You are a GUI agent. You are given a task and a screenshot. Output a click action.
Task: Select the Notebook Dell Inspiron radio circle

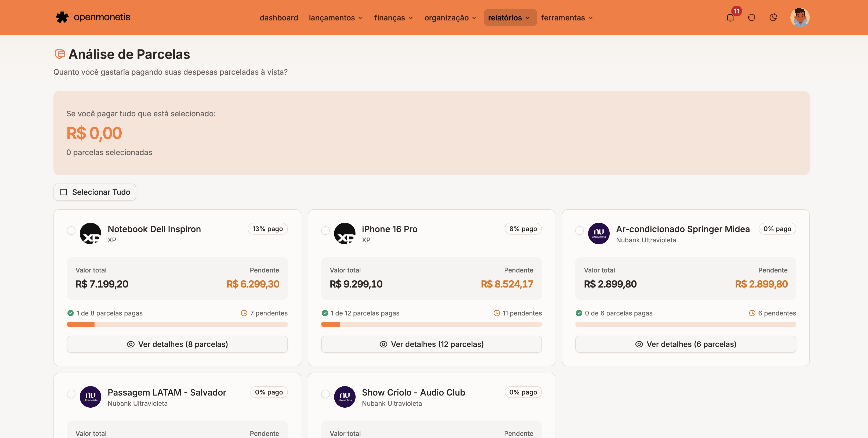click(x=71, y=231)
